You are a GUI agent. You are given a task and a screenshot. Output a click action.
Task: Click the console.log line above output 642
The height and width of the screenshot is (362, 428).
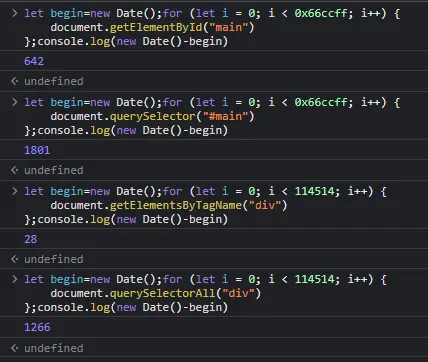click(x=126, y=42)
